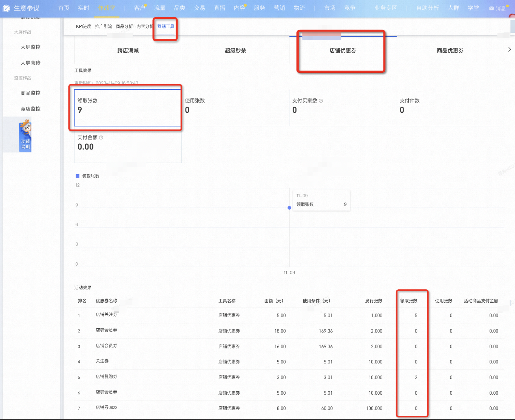515x420 pixels.
Task: Open 自助分析 in top navigation
Action: [x=428, y=8]
